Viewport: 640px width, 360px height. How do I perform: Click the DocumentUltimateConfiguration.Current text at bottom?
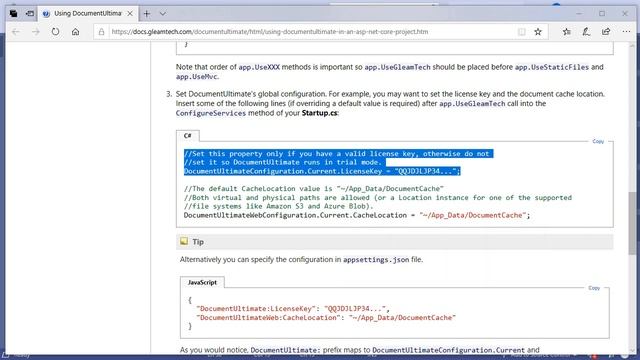(448, 350)
